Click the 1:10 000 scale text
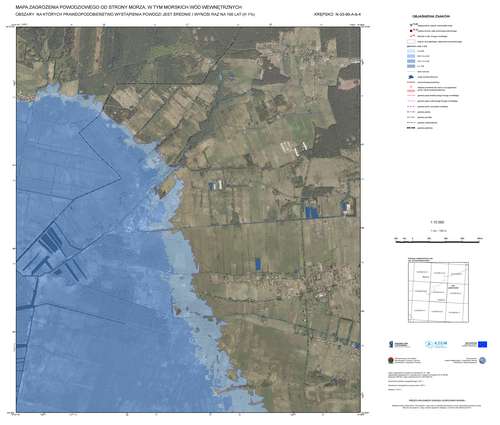This screenshot has height=425, width=500. click(x=438, y=222)
